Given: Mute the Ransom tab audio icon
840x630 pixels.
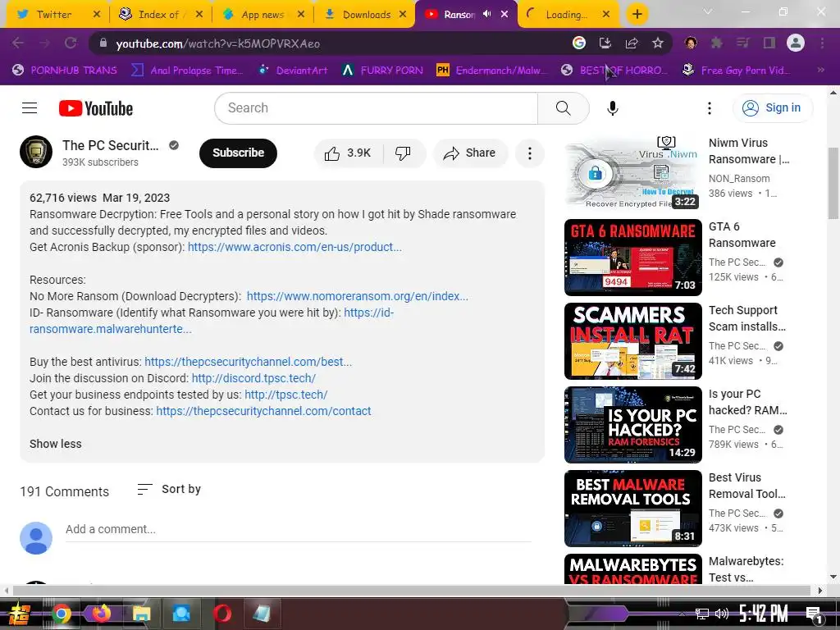Looking at the screenshot, I should 486,14.
